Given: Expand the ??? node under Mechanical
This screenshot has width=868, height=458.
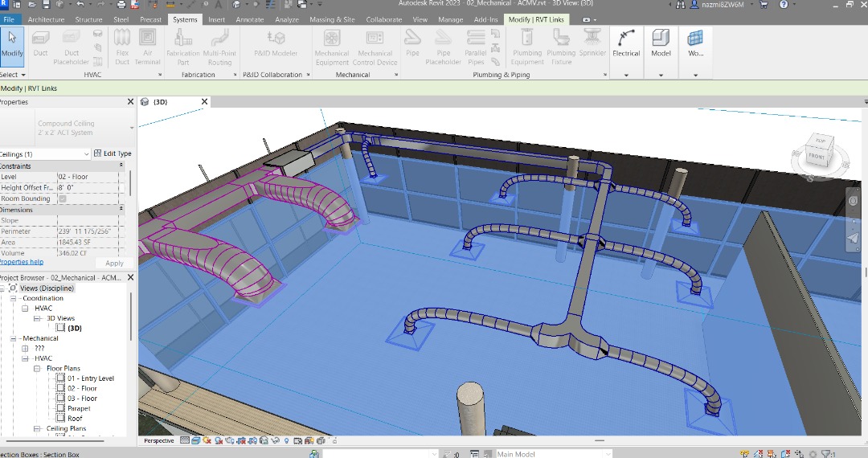Looking at the screenshot, I should coord(24,349).
